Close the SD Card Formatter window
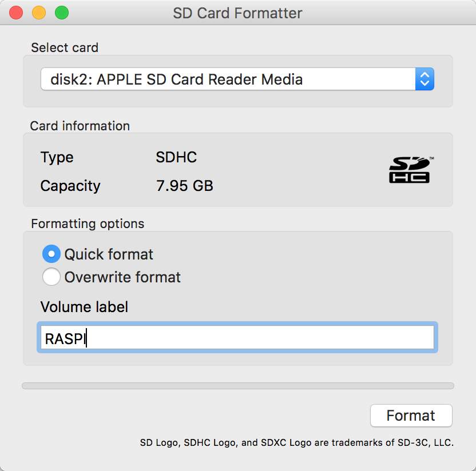This screenshot has width=476, height=471. pyautogui.click(x=16, y=12)
